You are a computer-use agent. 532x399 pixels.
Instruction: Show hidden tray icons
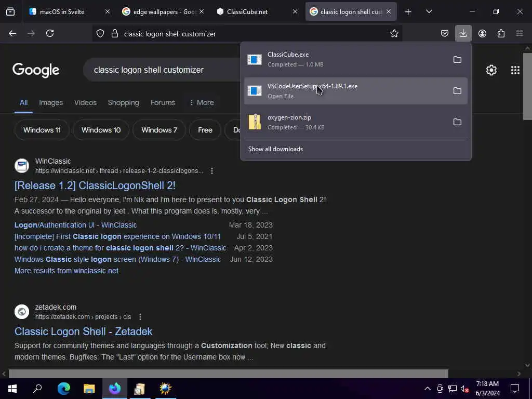tap(428, 389)
